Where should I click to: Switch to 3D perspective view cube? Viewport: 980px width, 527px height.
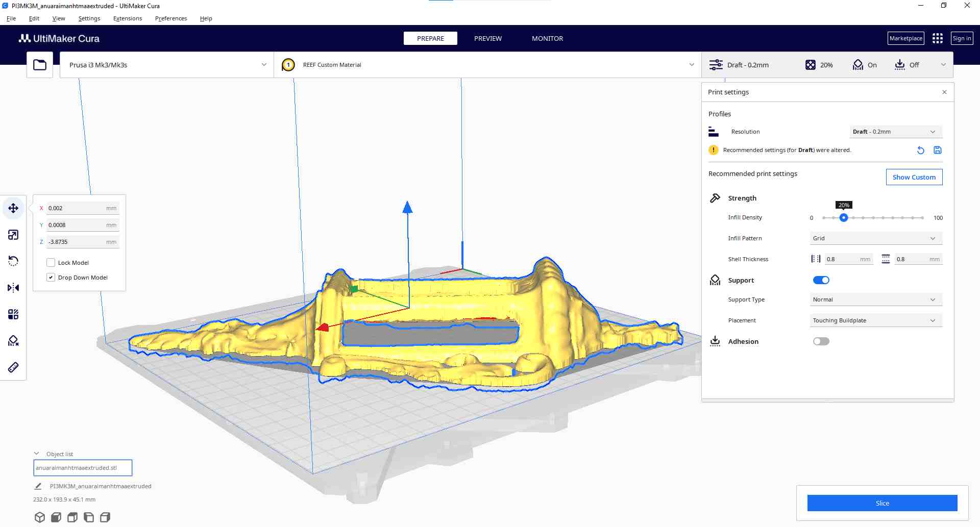(40, 517)
